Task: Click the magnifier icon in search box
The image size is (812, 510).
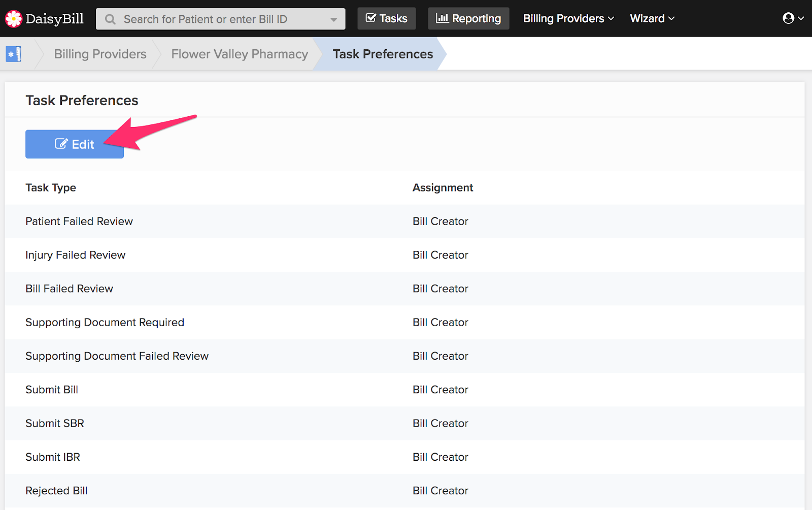Action: (x=110, y=19)
